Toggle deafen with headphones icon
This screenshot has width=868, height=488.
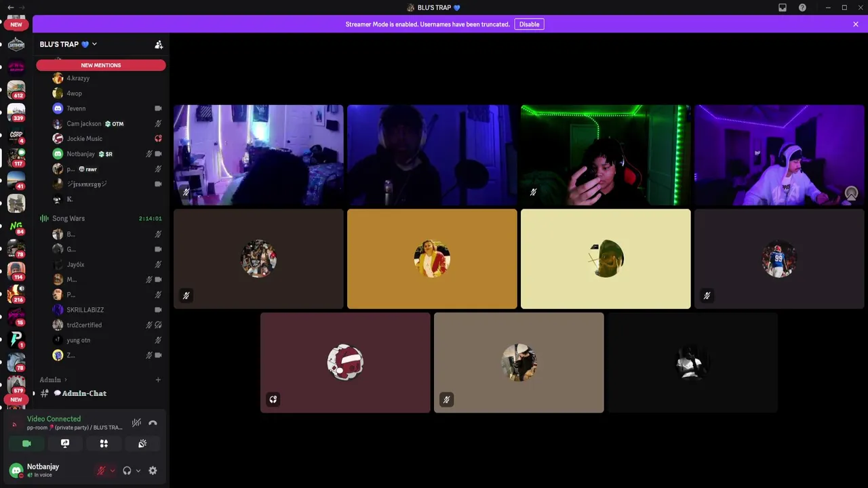pyautogui.click(x=127, y=470)
